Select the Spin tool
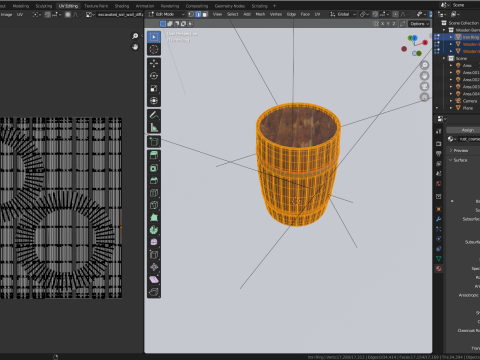The height and width of the screenshot is (360, 480). (x=154, y=230)
